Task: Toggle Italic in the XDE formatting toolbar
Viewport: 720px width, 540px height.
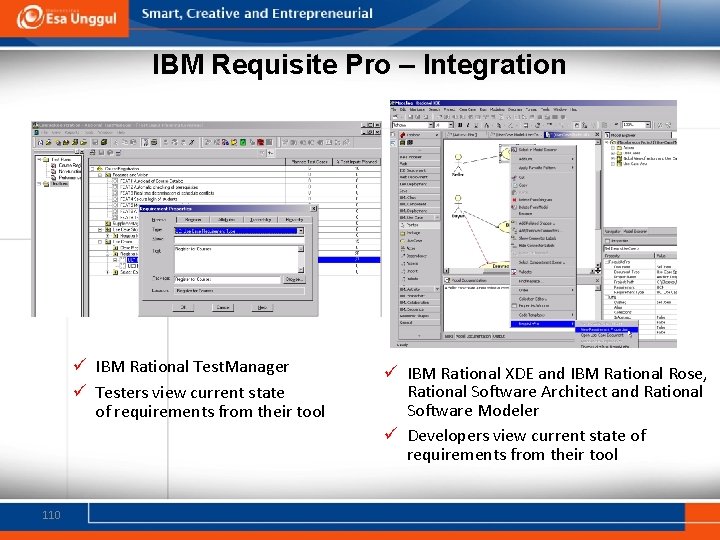Action: click(x=468, y=125)
